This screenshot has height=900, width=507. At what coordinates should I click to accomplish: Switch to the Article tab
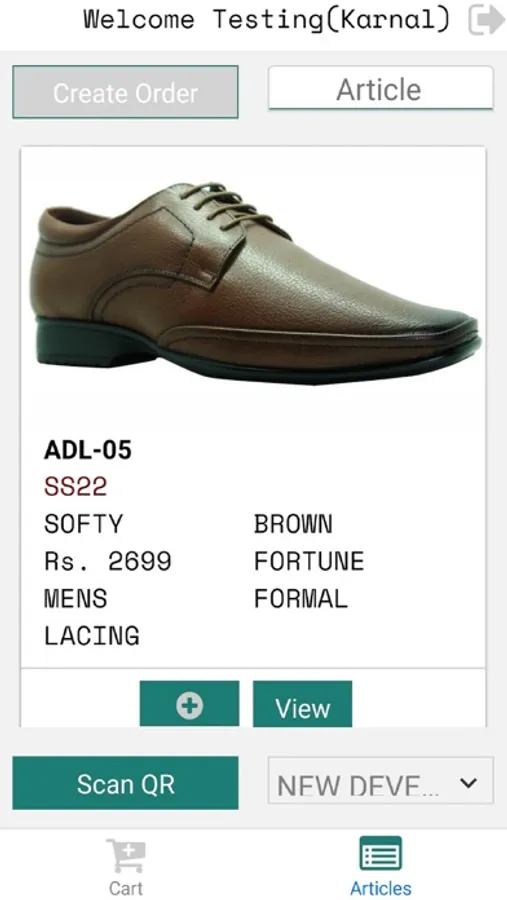tap(381, 89)
